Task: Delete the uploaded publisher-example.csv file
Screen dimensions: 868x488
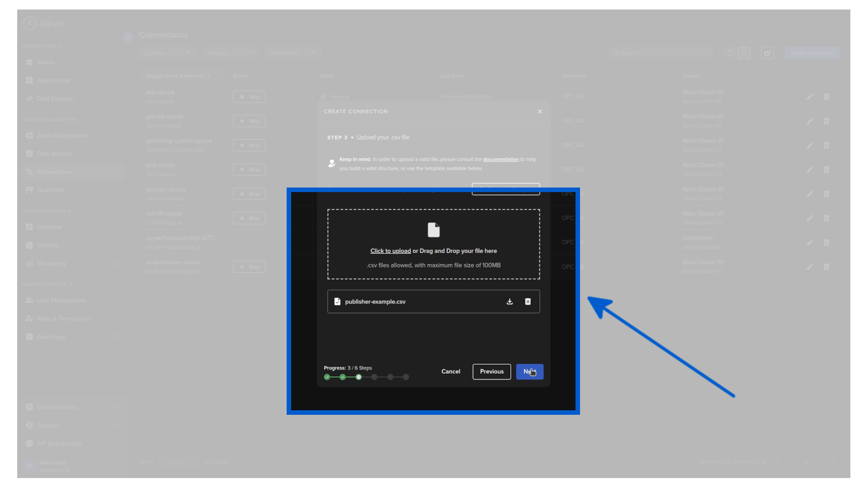Action: [x=528, y=301]
